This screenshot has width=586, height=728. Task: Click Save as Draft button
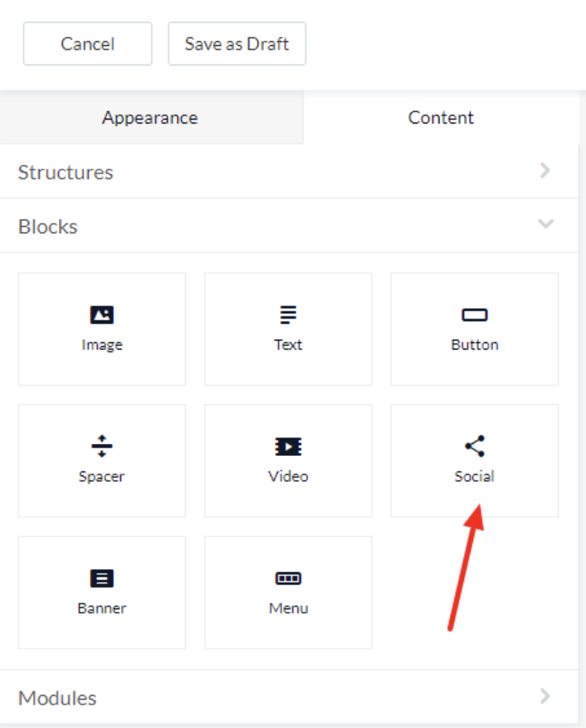[236, 44]
